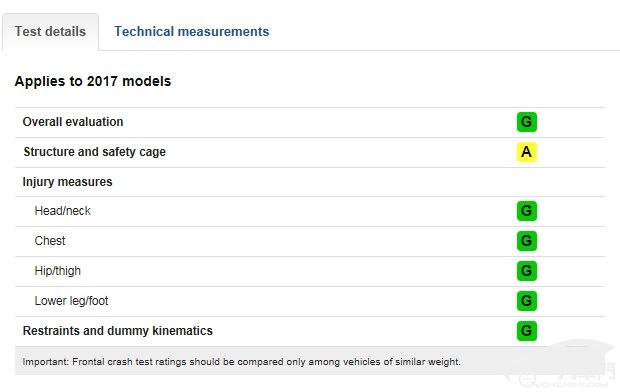Image resolution: width=620 pixels, height=392 pixels.
Task: Click the Important frontal crash test note
Action: coord(242,362)
